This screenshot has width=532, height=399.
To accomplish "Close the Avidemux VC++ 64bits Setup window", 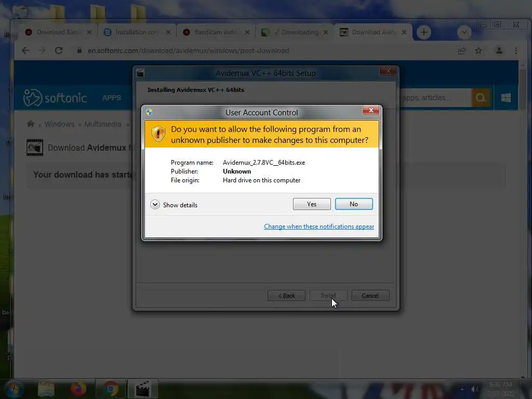I will pyautogui.click(x=388, y=71).
